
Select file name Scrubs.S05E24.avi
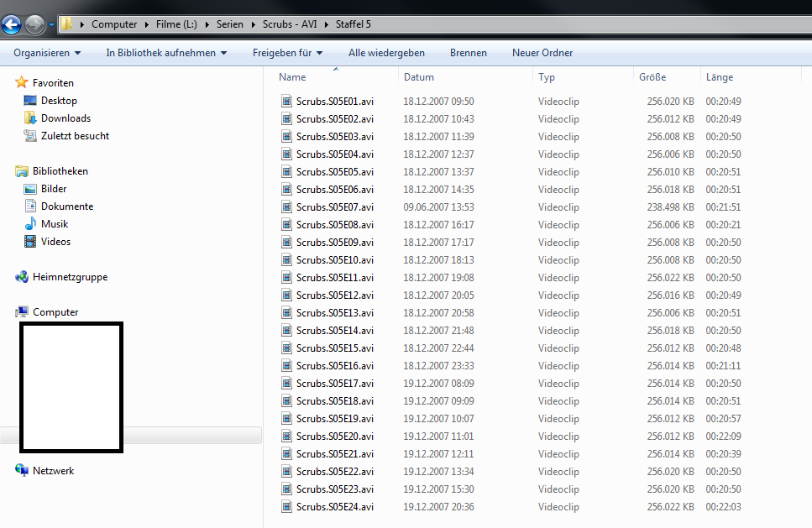coord(334,506)
